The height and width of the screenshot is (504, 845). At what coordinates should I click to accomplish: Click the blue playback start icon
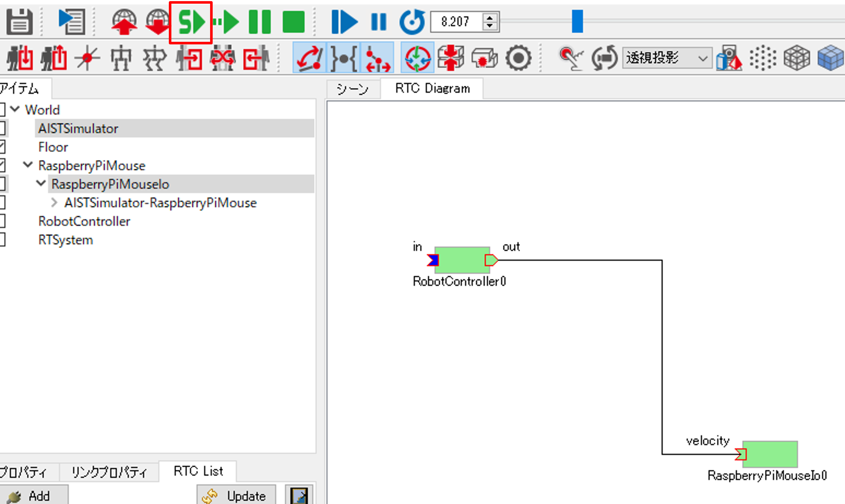coord(344,22)
